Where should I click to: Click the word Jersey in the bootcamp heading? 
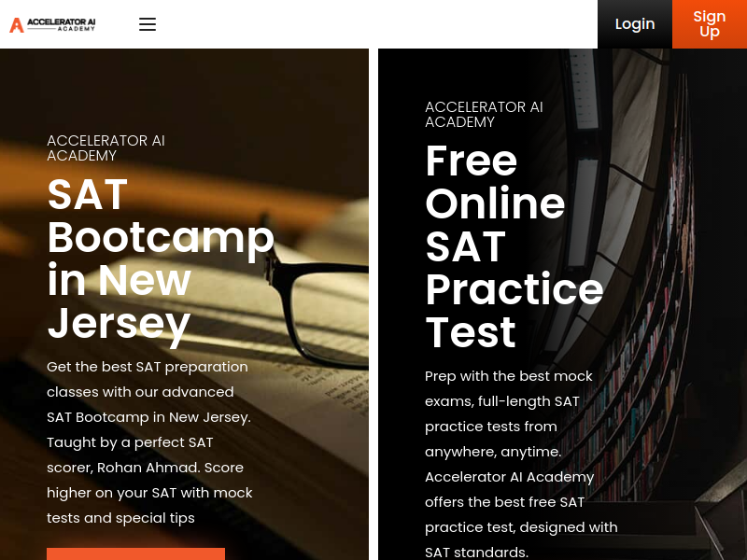[119, 324]
